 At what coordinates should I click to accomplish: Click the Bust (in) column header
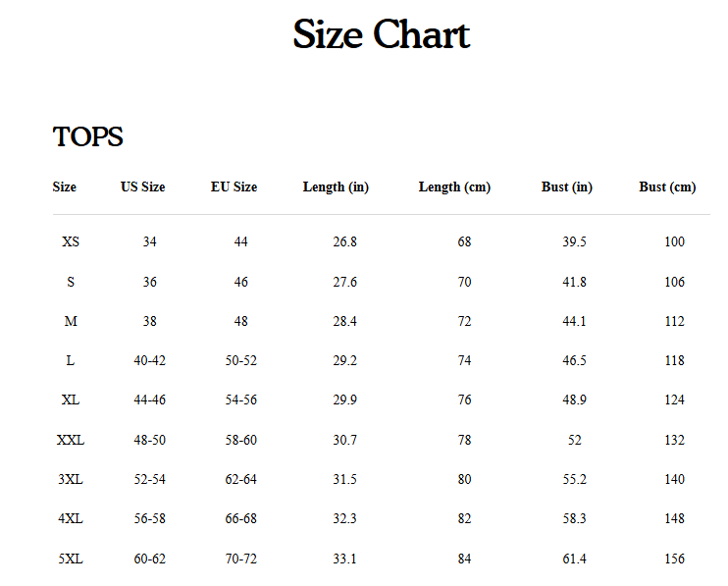coord(567,186)
